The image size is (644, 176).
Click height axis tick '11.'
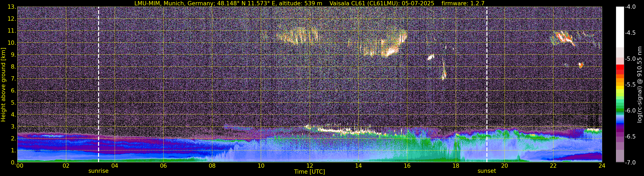coord(12,31)
